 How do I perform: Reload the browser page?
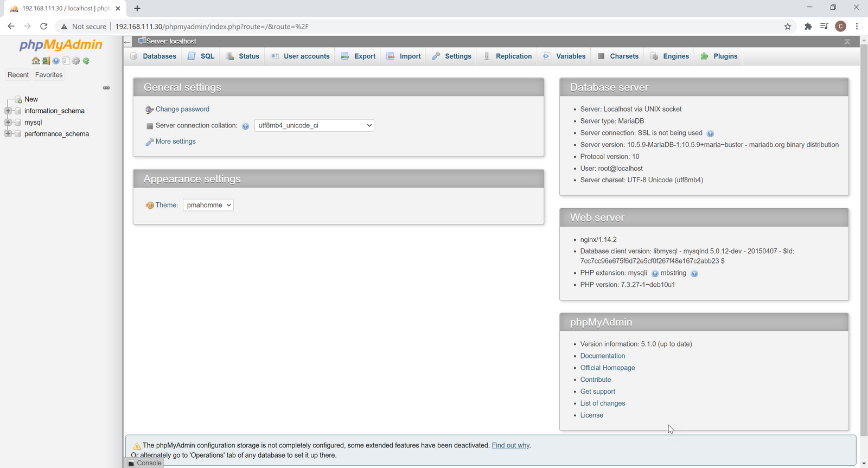click(x=44, y=26)
